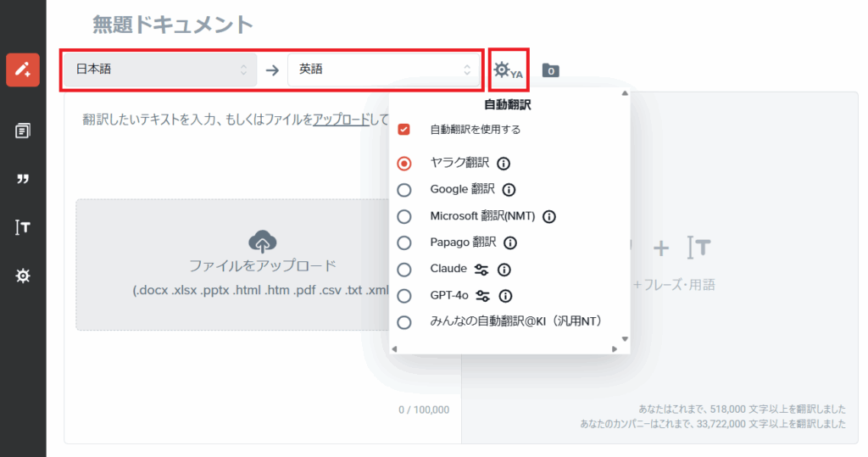Open Claude prompt settings sliders icon
The image size is (868, 457).
pos(482,270)
